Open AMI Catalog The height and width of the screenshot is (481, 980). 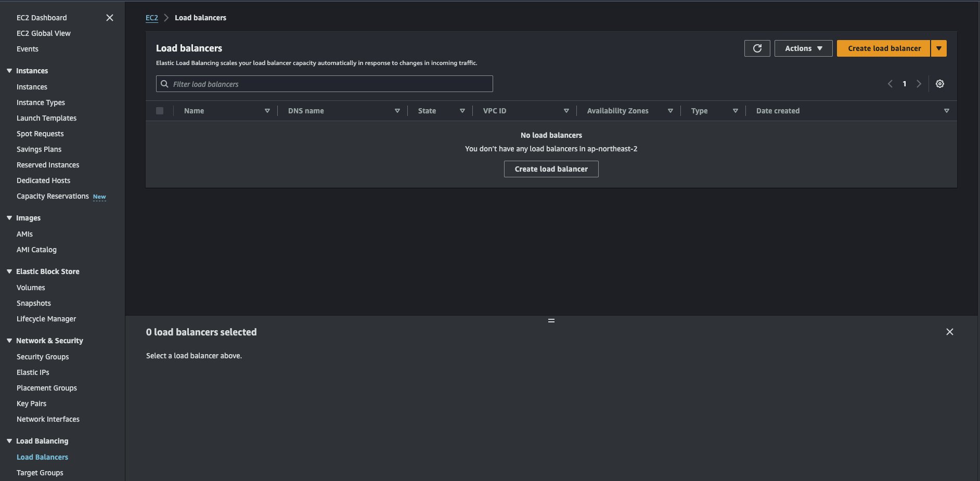point(36,250)
